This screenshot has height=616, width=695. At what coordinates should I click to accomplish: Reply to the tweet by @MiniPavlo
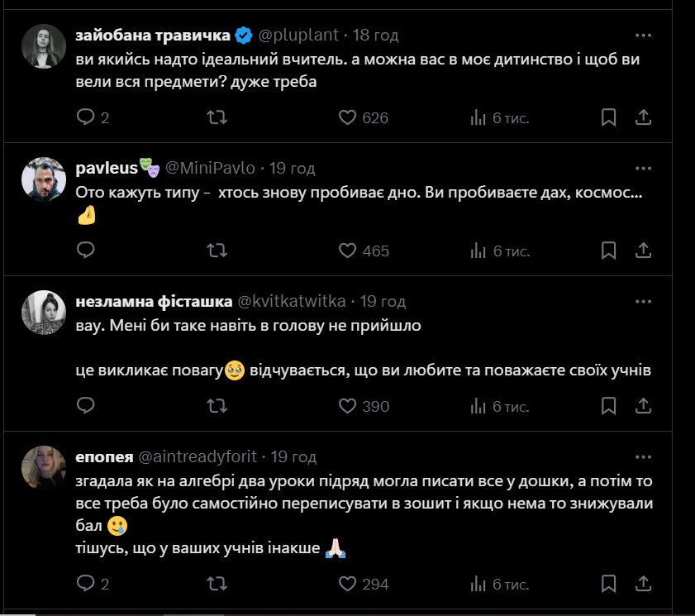tap(86, 251)
